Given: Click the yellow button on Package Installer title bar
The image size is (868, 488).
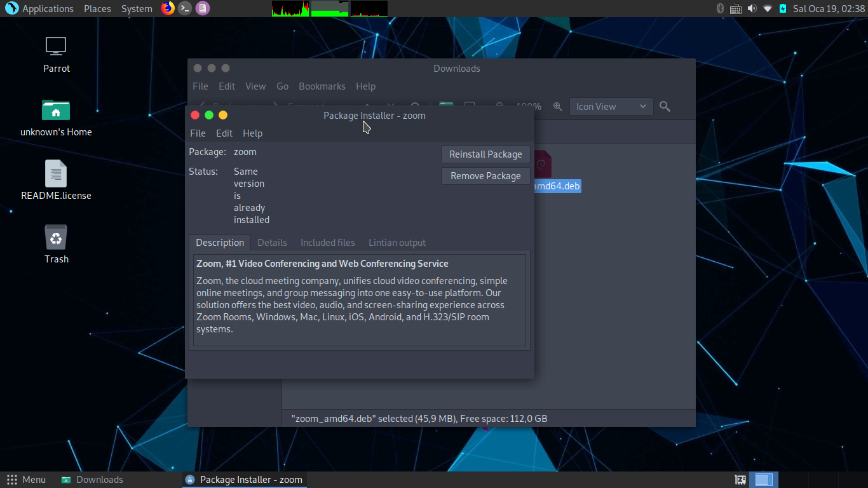Looking at the screenshot, I should (223, 115).
